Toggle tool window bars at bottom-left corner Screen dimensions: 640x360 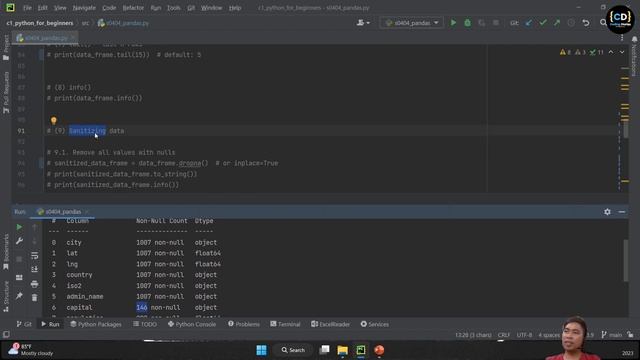click(x=6, y=335)
